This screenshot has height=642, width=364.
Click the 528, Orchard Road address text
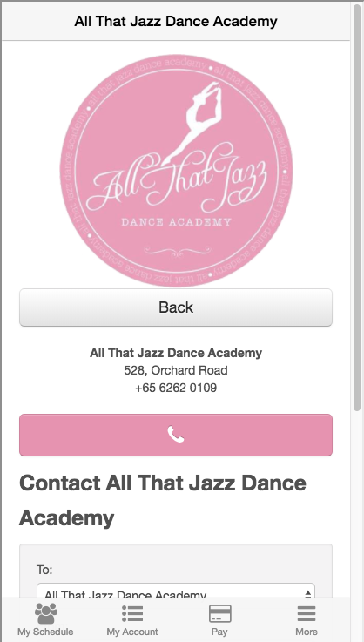(x=176, y=370)
